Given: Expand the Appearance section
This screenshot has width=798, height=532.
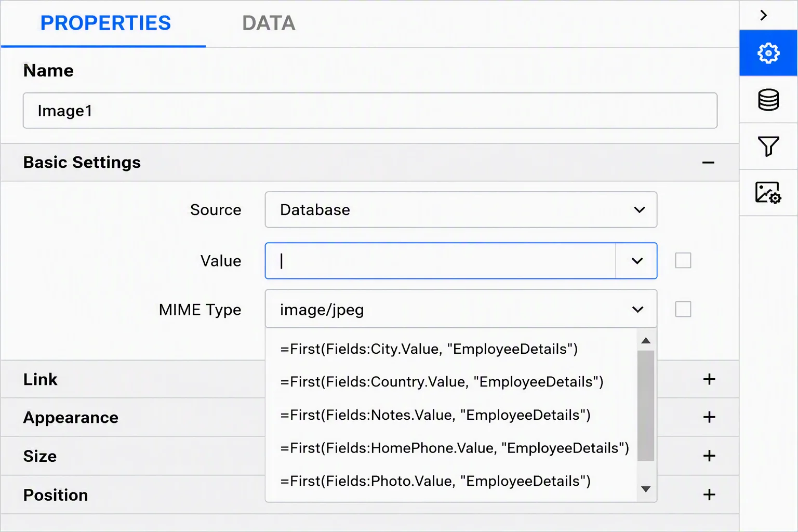Looking at the screenshot, I should (x=709, y=417).
